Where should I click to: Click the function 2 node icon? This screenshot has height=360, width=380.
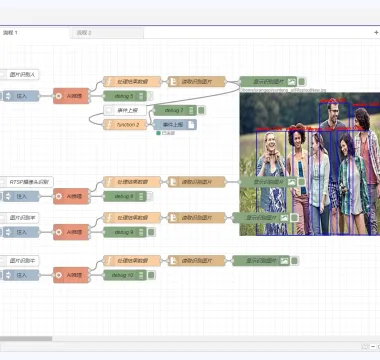point(109,125)
